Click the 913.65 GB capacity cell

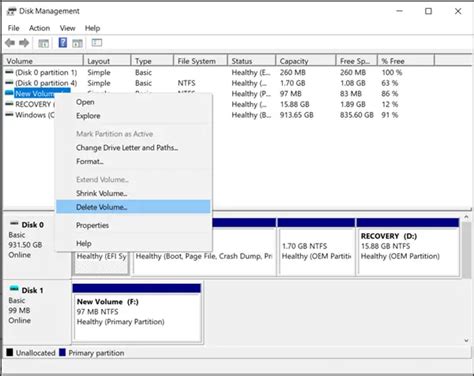tap(297, 115)
